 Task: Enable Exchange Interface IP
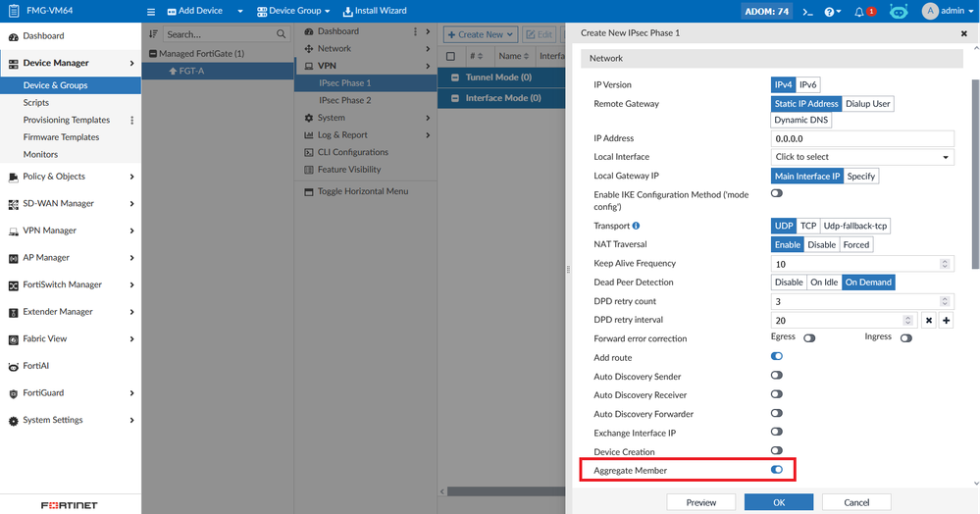(x=777, y=432)
